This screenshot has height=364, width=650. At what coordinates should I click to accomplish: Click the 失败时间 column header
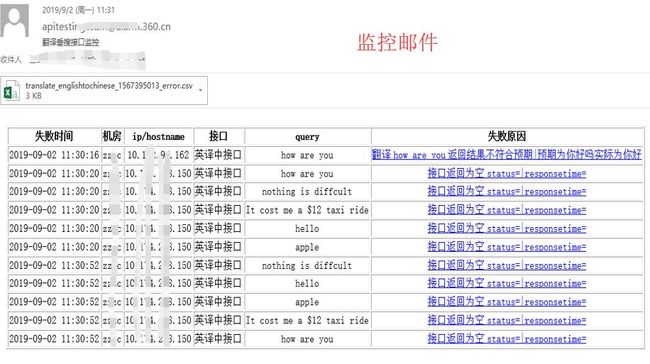pyautogui.click(x=54, y=136)
